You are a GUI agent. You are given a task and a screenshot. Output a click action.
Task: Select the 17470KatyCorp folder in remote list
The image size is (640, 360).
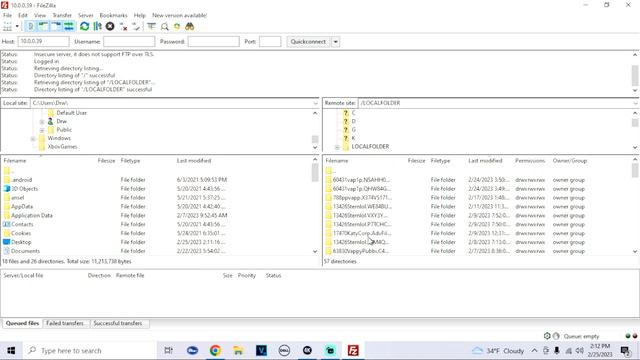point(362,233)
